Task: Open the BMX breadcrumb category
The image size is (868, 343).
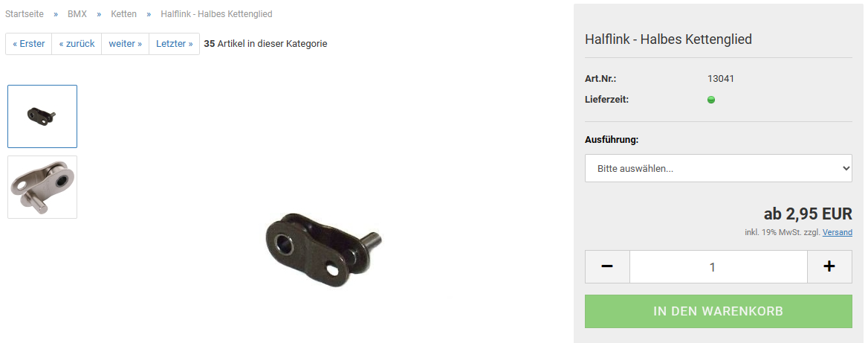Action: [77, 14]
